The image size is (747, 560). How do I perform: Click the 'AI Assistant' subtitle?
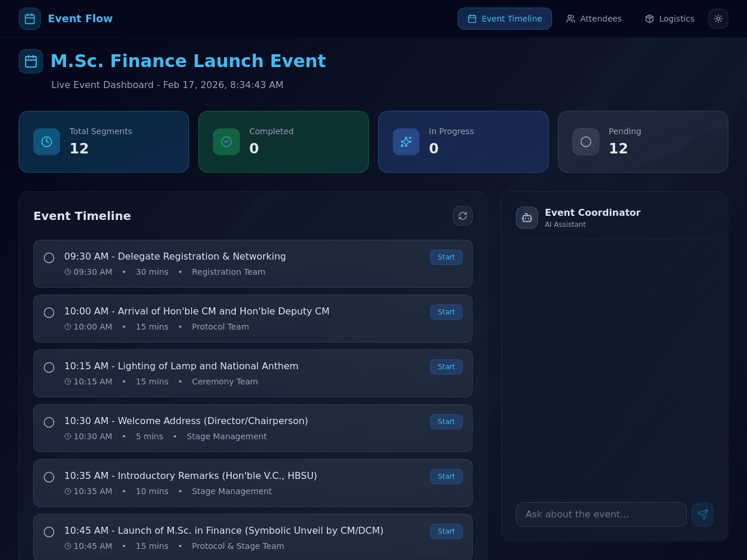[566, 225]
